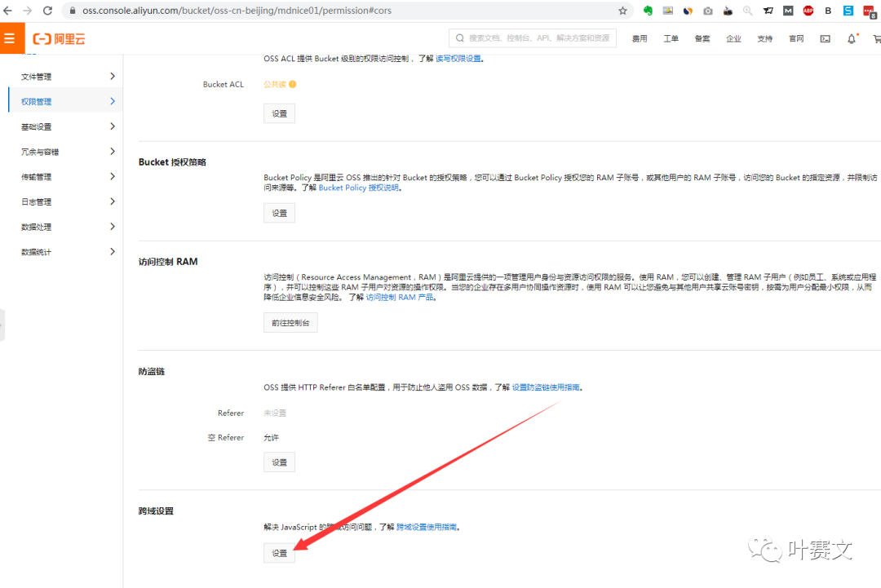This screenshot has width=881, height=588.
Task: Select 文件管理 in the sidebar
Action: coord(36,77)
